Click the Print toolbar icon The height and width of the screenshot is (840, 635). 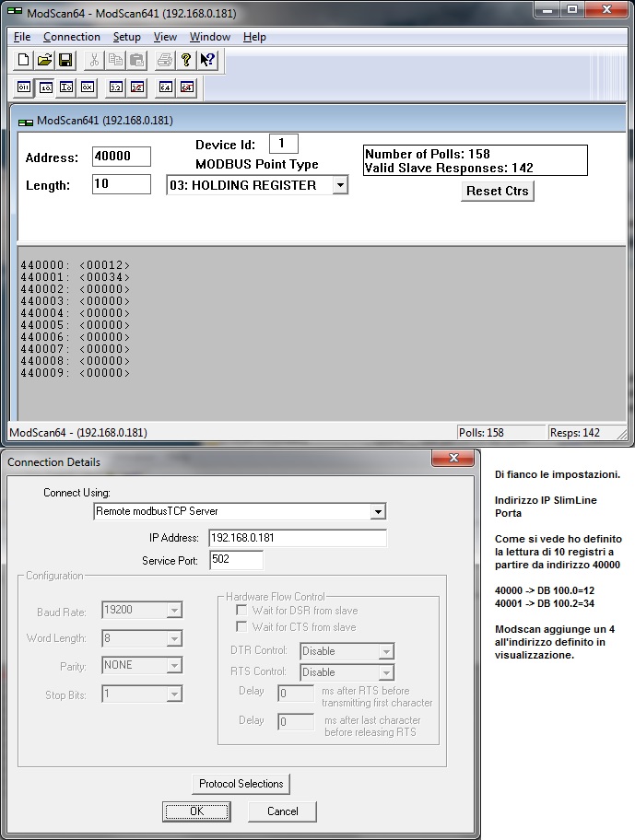165,60
